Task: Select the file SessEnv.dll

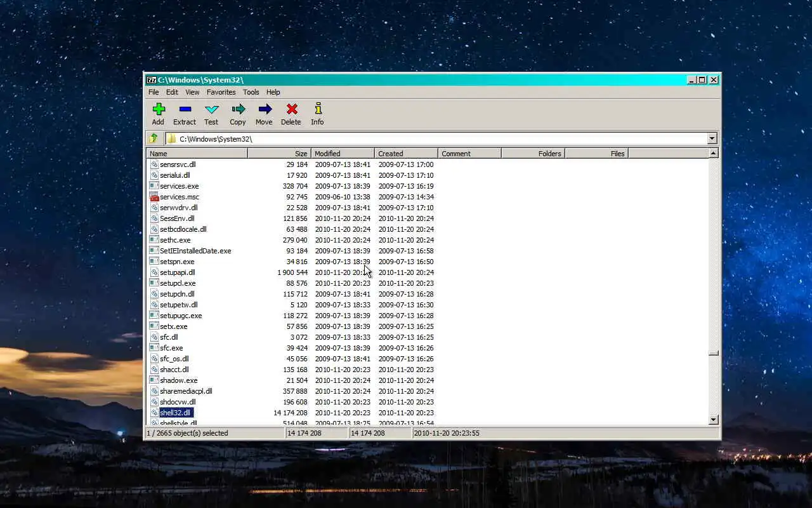Action: (177, 218)
